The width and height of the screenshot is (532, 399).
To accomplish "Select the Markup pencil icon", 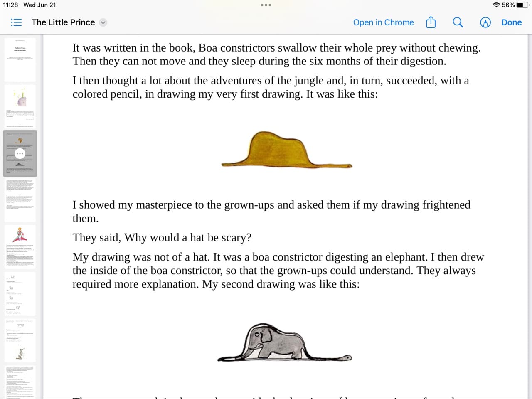I will [x=485, y=22].
